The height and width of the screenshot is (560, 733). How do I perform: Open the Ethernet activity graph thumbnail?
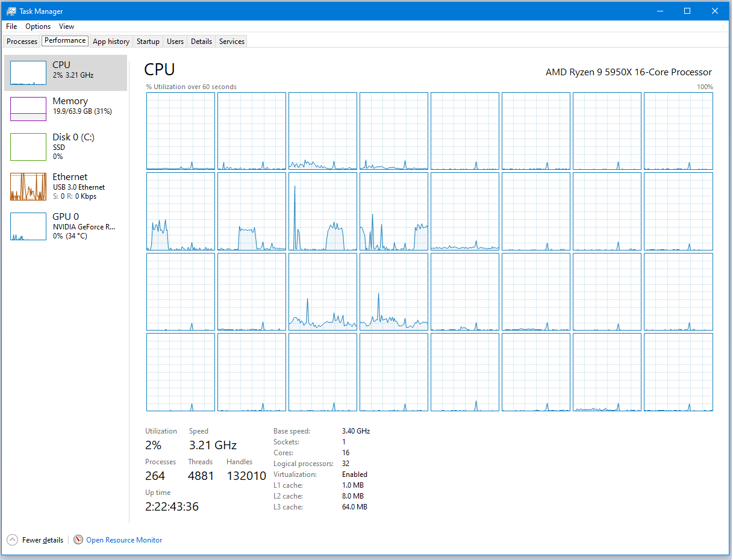click(28, 187)
